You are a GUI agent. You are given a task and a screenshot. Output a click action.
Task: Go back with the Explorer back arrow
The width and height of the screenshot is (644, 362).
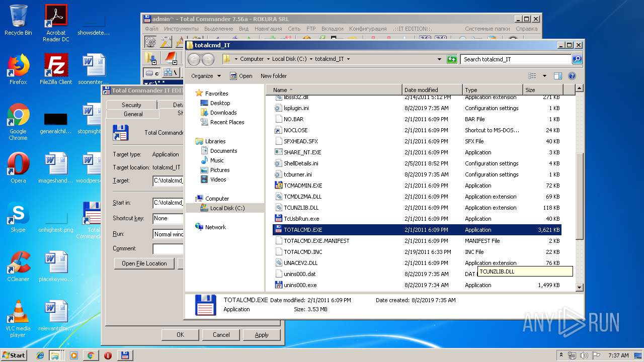194,59
